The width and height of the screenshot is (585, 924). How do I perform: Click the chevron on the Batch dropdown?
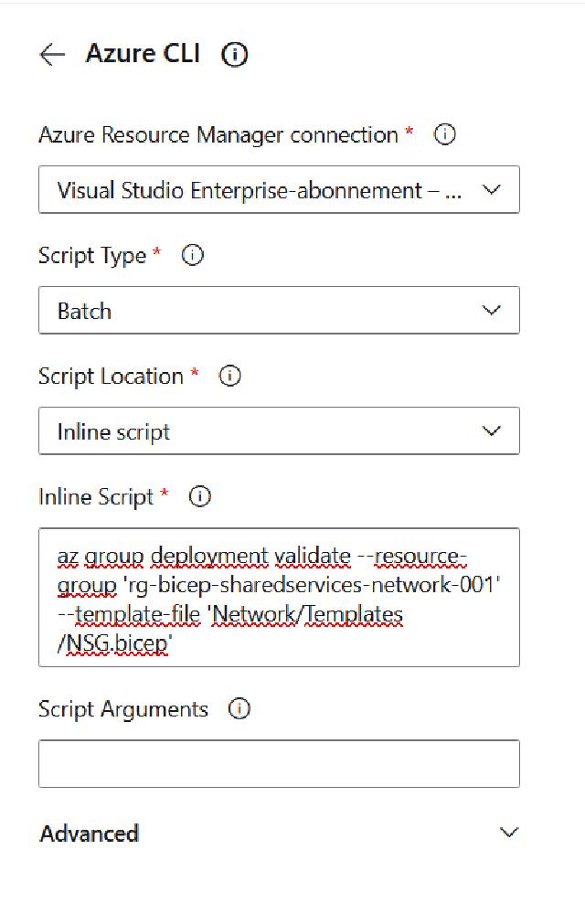(491, 311)
